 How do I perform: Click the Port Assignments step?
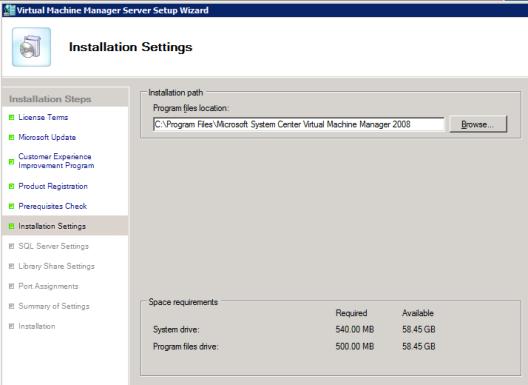click(x=48, y=286)
